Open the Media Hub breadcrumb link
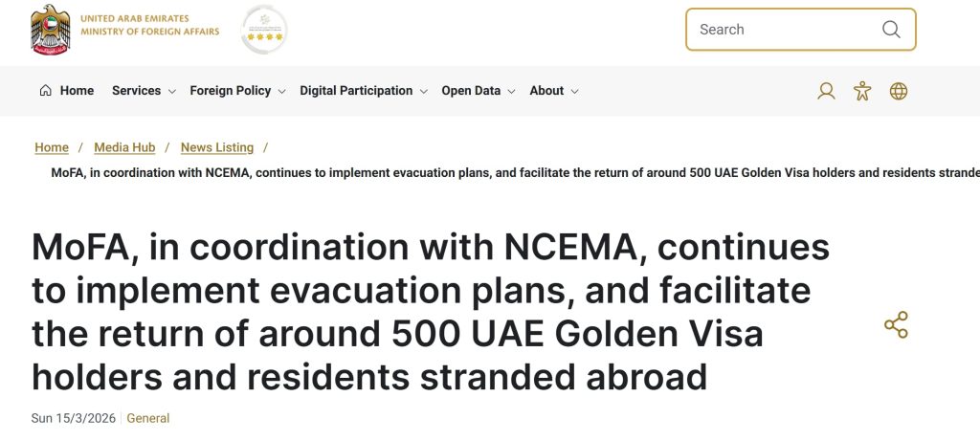The height and width of the screenshot is (441, 980). point(124,147)
